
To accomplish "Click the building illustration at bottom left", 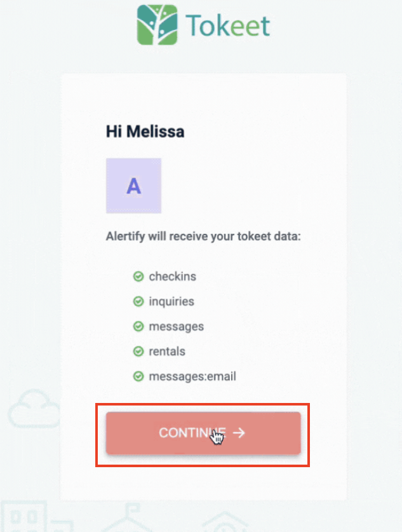I will click(25, 518).
